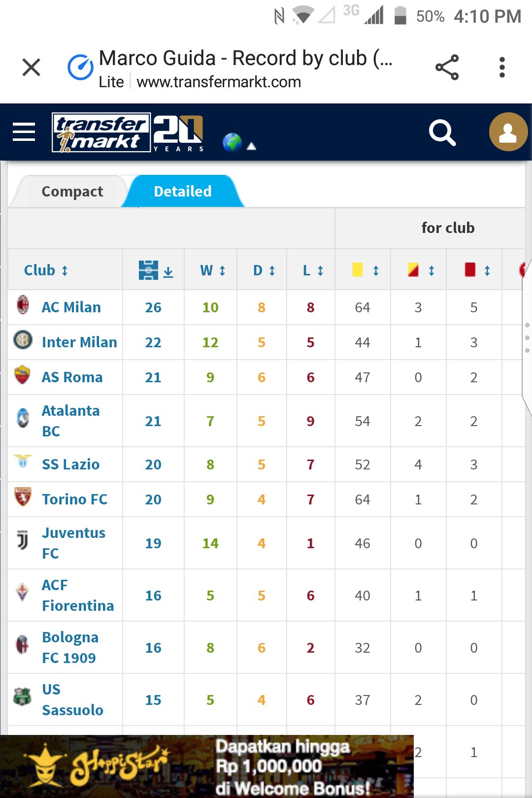The image size is (532, 798).
Task: Select the Detailed tab
Action: point(182,191)
